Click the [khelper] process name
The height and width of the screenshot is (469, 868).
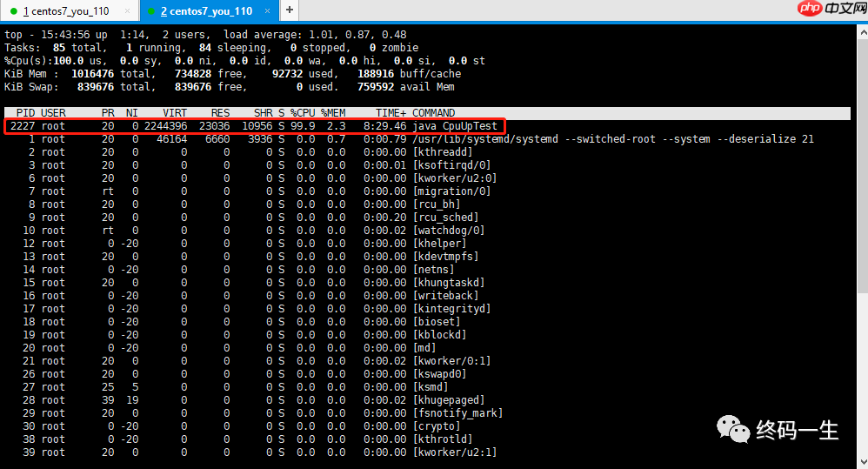[x=439, y=244]
